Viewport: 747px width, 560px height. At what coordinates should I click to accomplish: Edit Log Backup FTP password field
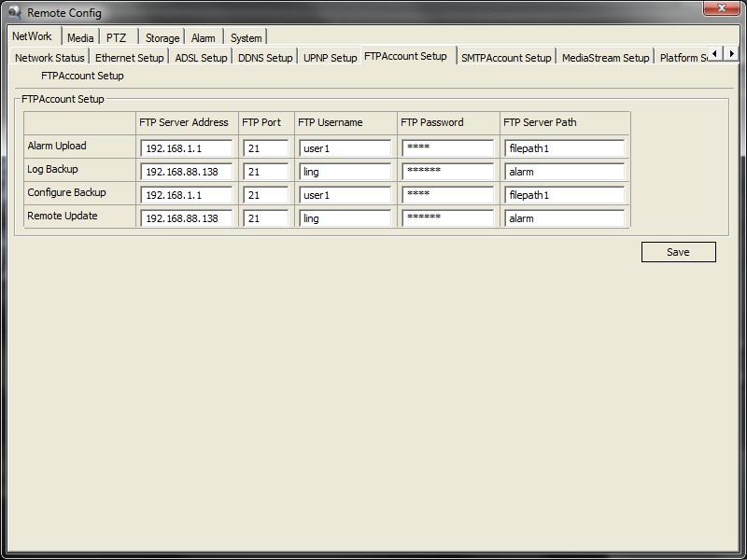click(x=448, y=172)
